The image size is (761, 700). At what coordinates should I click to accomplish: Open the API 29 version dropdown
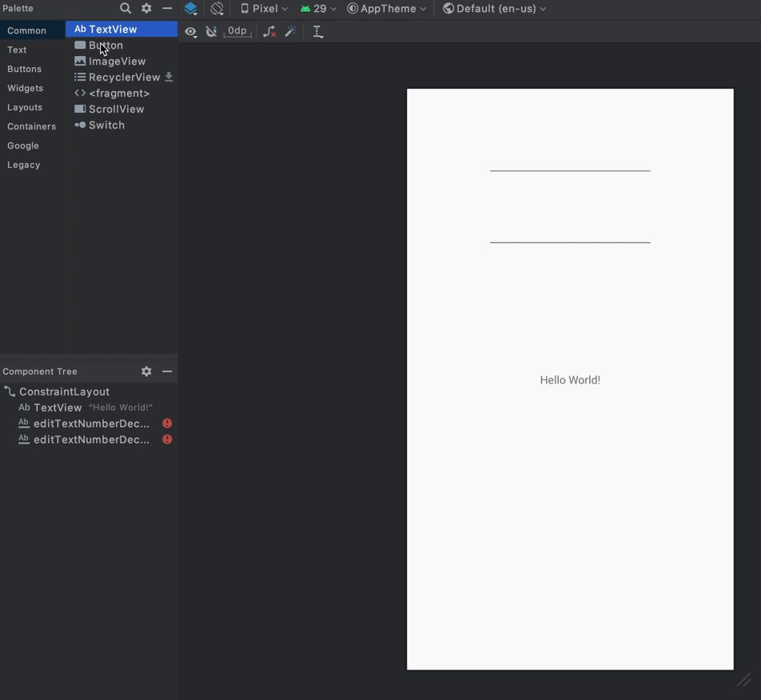click(x=319, y=9)
